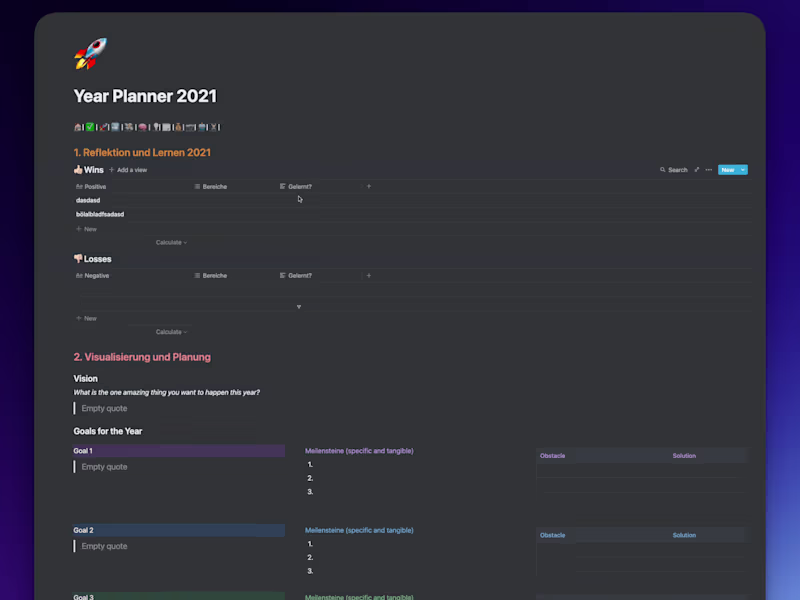Add a column with the plus in Losses table
The height and width of the screenshot is (600, 800).
click(x=369, y=276)
